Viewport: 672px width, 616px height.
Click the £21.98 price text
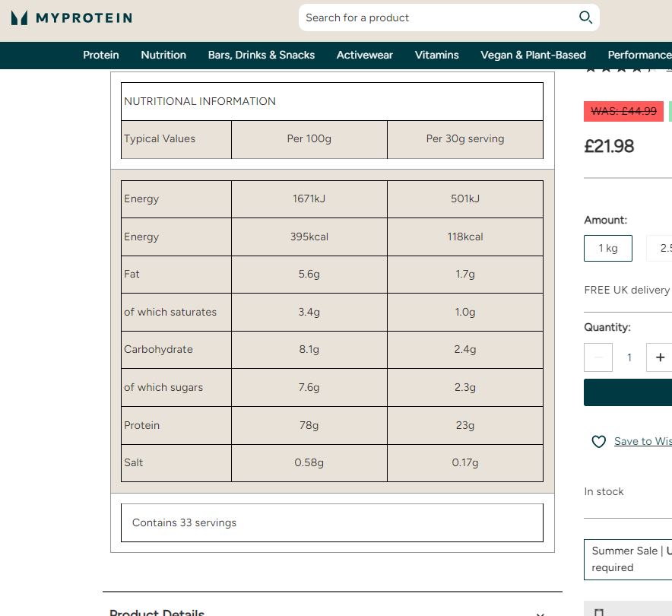point(609,146)
